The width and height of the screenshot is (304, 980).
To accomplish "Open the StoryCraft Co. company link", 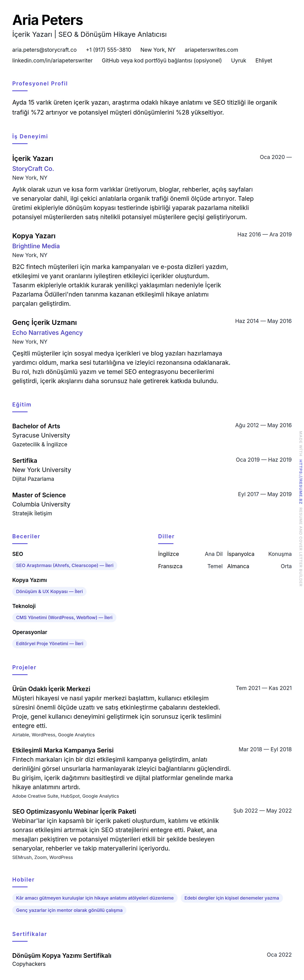I will tap(33, 169).
